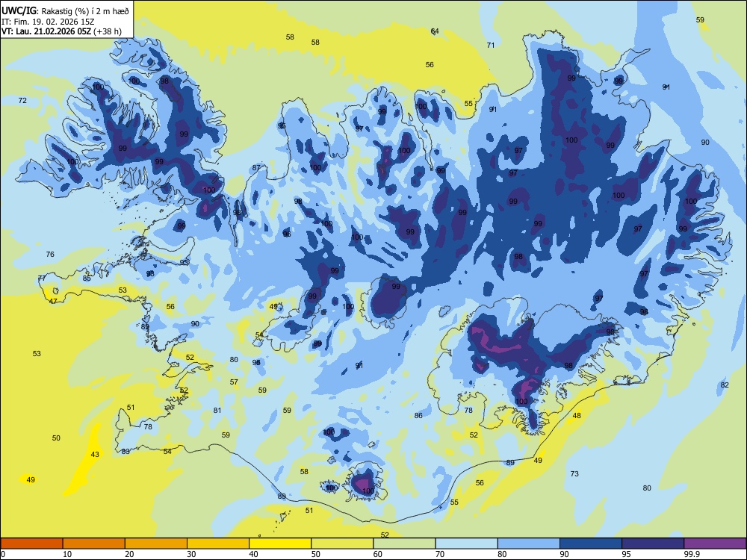Select the 30–40 golden legend swatch

218,544
